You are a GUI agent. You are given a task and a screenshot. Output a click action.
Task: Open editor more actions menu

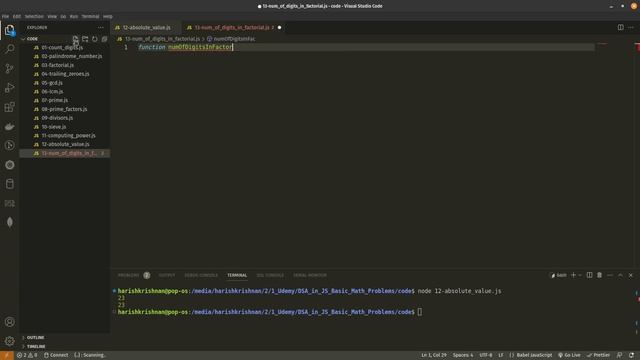click(631, 27)
